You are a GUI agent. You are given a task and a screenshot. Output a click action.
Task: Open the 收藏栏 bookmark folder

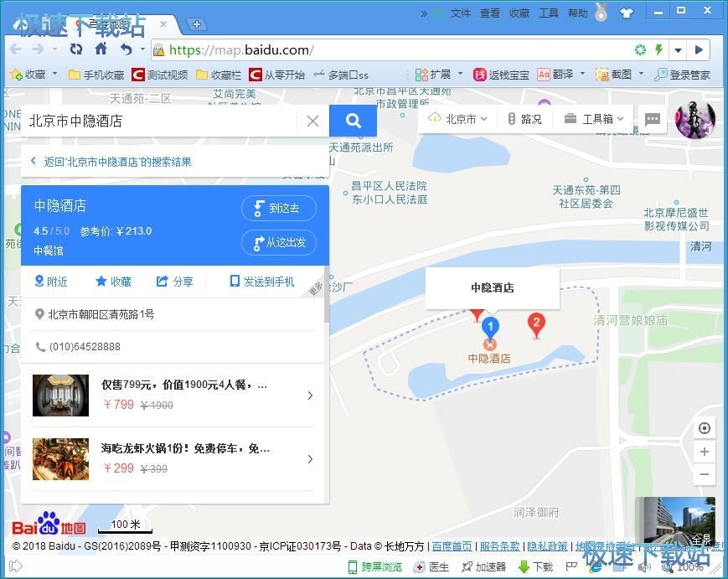[x=219, y=75]
